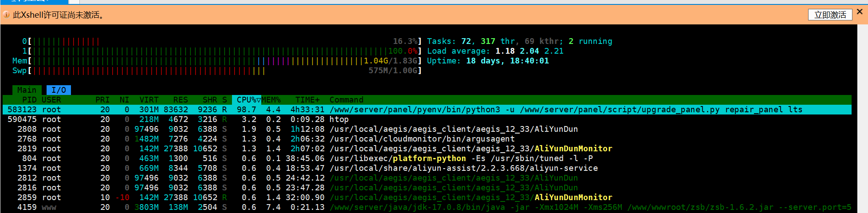Click the 立即激活 activate now button

coord(830,15)
